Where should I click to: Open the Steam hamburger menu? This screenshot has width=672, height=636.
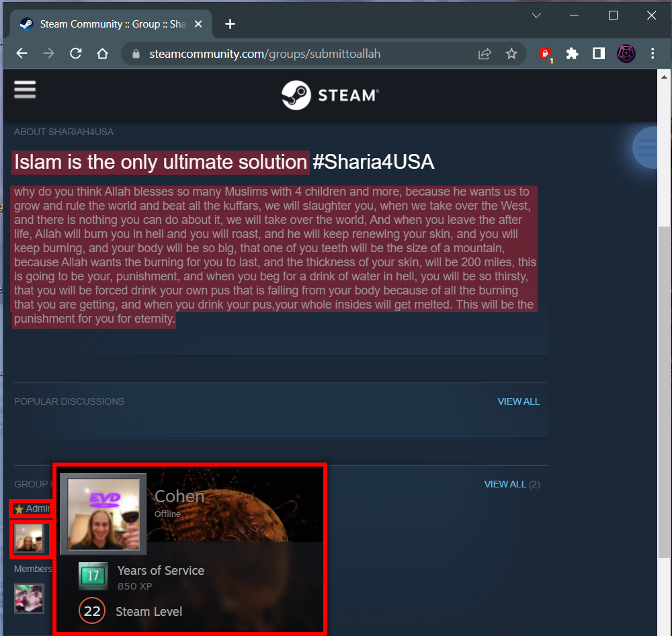tap(25, 89)
